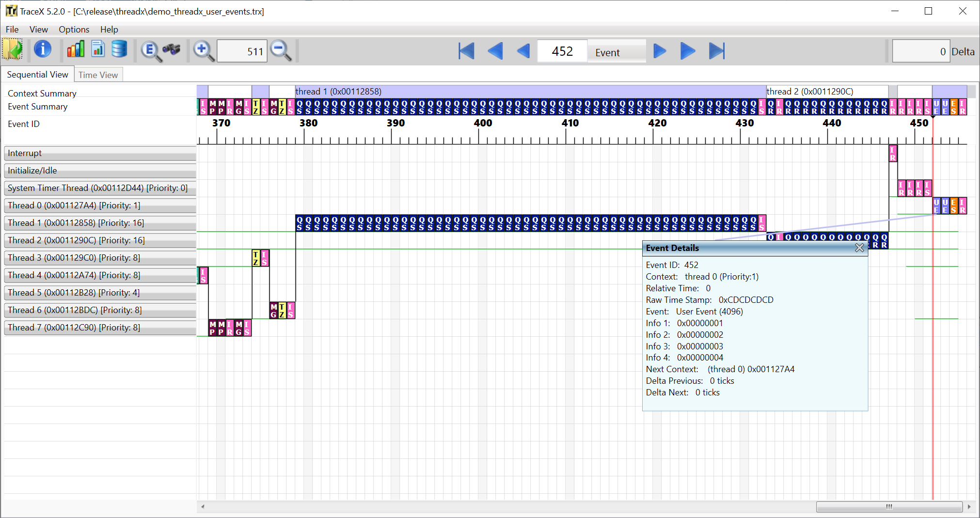Zoom in on the event timeline
The height and width of the screenshot is (518, 980).
(203, 50)
